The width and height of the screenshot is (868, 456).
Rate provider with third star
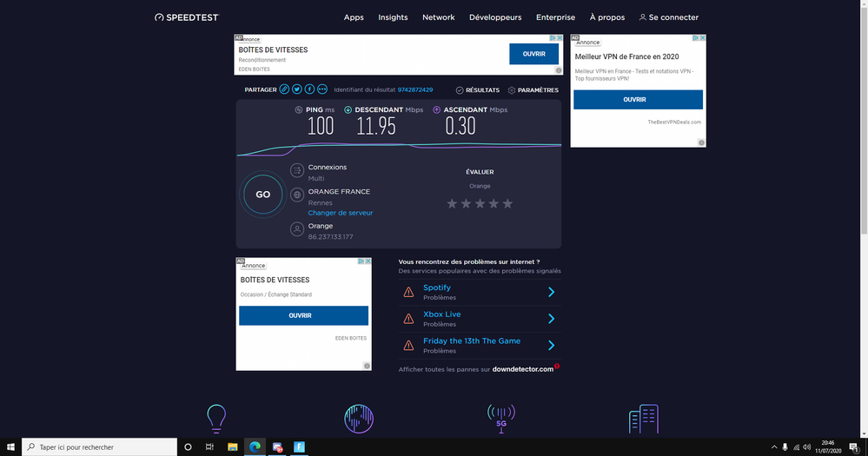click(480, 203)
